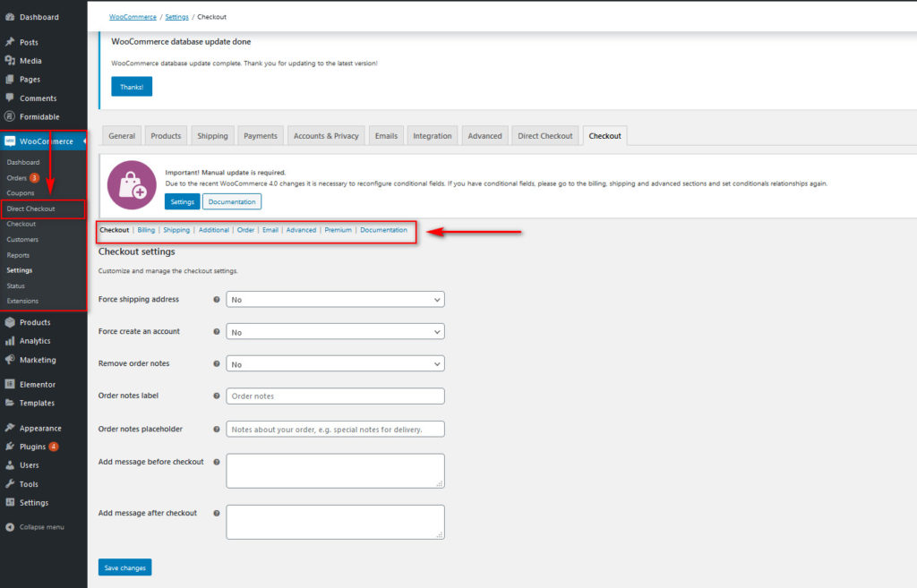Click help icon beside Add message after checkout

[x=217, y=513]
